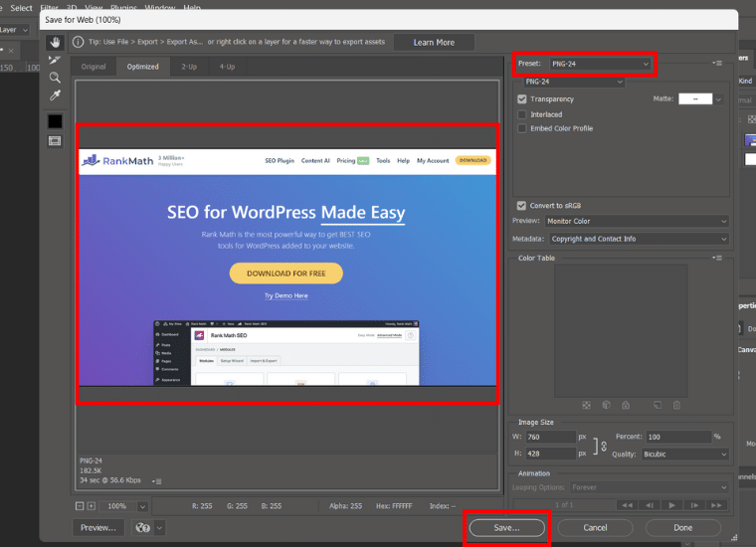Jump to last animation frame
The image size is (756, 547).
(x=716, y=505)
